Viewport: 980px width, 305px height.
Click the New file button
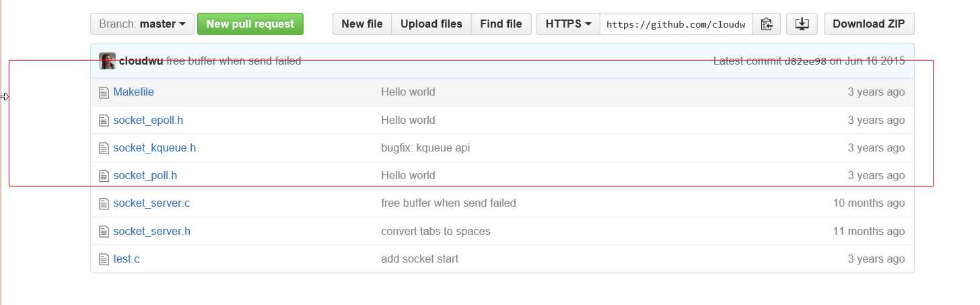362,24
